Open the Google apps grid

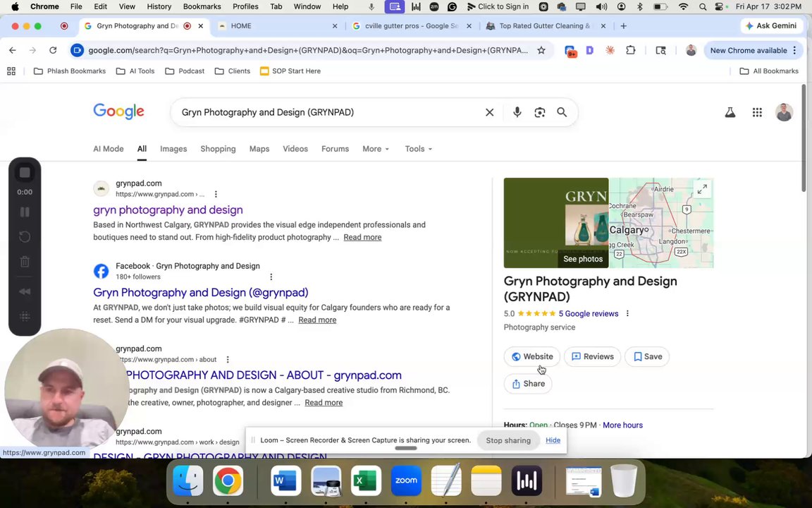click(757, 112)
